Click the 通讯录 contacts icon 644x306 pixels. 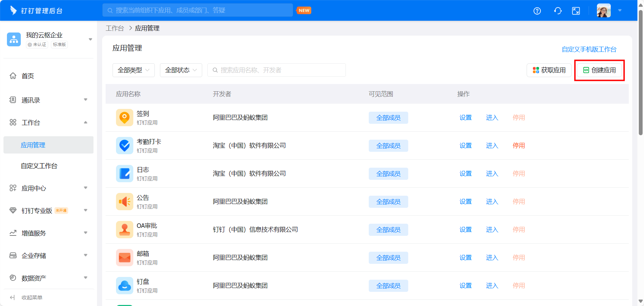(13, 100)
